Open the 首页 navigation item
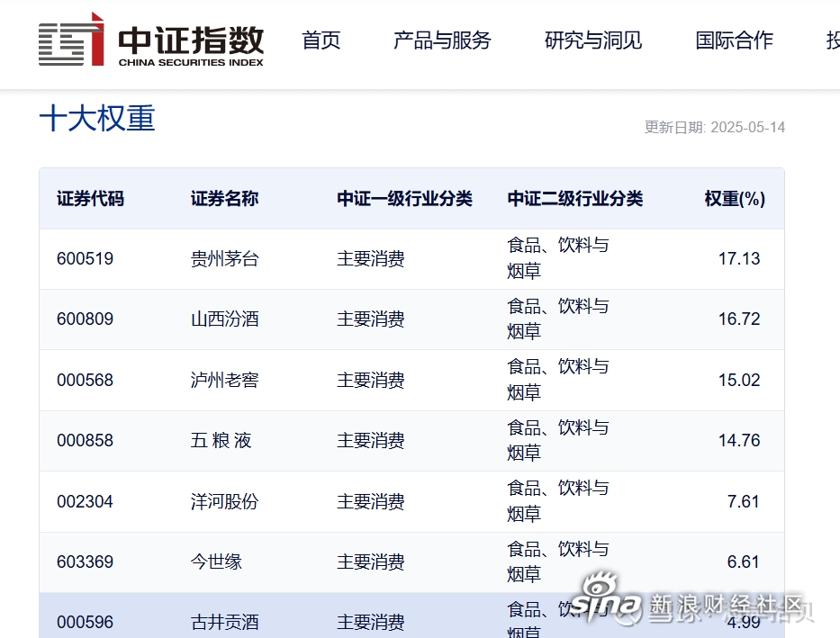The height and width of the screenshot is (638, 840). (x=321, y=40)
